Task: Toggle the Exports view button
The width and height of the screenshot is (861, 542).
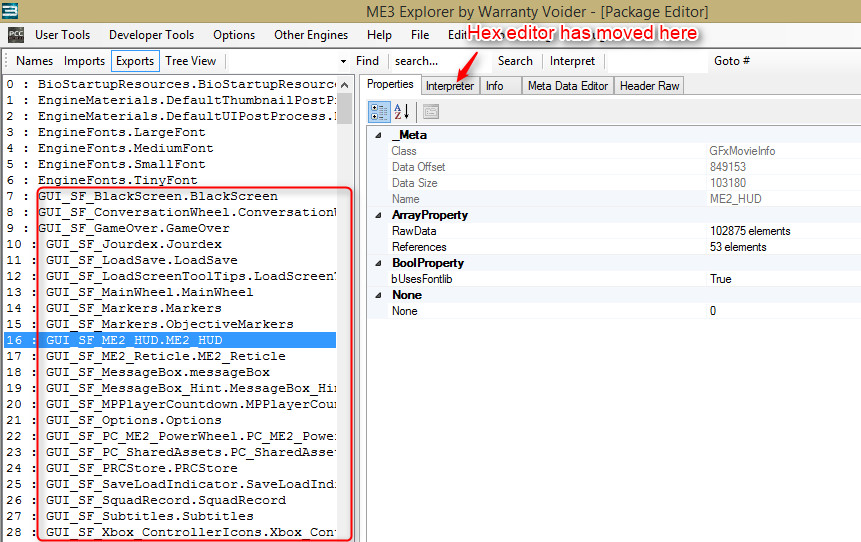Action: pyautogui.click(x=134, y=61)
